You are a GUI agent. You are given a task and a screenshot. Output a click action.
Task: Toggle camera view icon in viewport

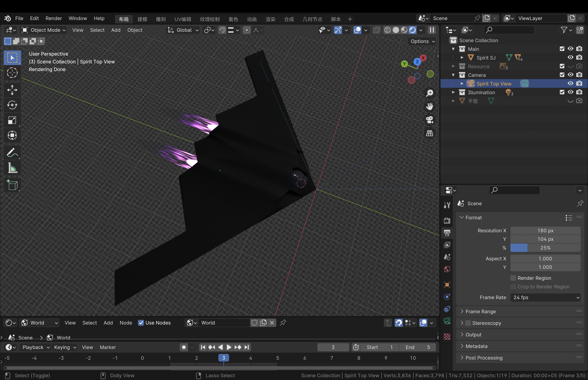pos(430,120)
